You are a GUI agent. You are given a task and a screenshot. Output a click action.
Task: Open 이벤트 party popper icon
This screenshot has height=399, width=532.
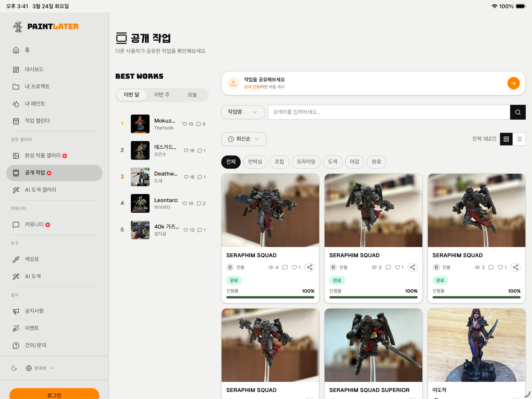point(16,328)
